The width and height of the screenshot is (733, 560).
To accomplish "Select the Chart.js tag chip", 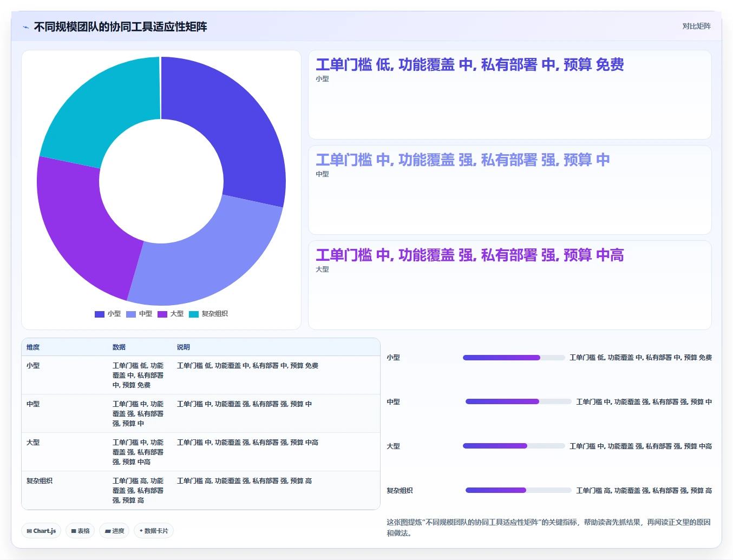I will pyautogui.click(x=41, y=531).
